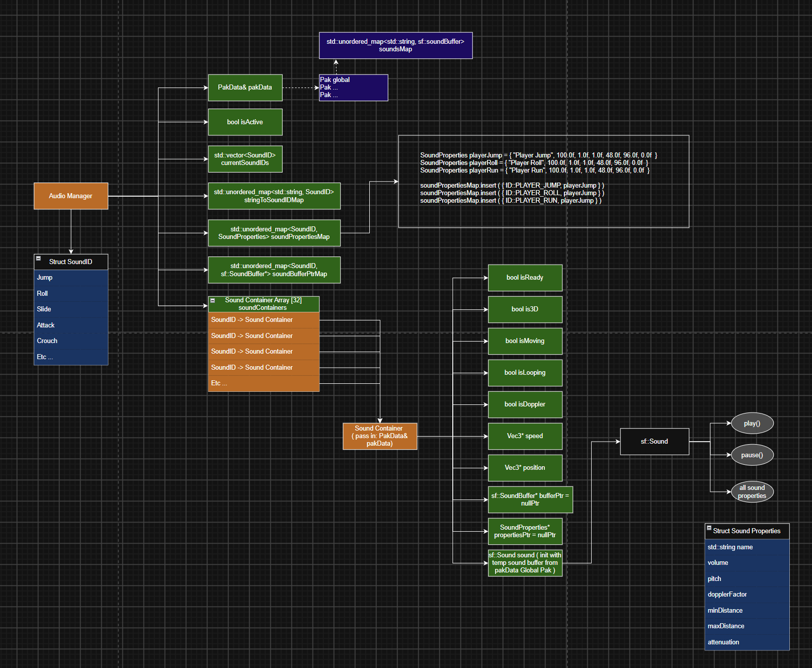
Task: Select the stringToSoundIDMap node
Action: [x=274, y=196]
